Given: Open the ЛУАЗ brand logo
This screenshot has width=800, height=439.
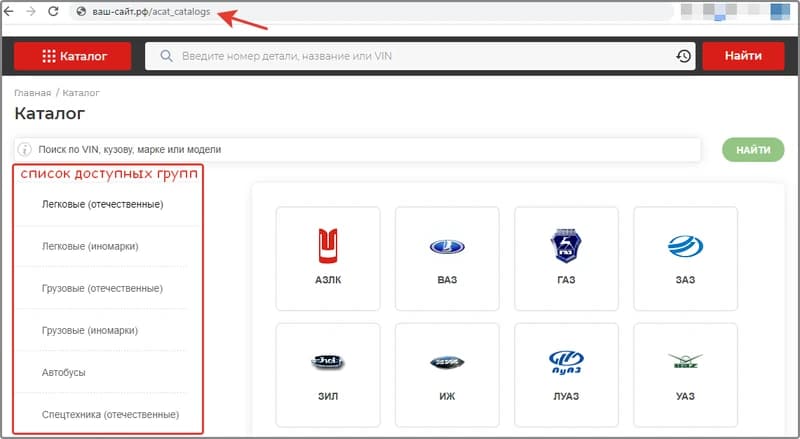Looking at the screenshot, I should pos(566,362).
